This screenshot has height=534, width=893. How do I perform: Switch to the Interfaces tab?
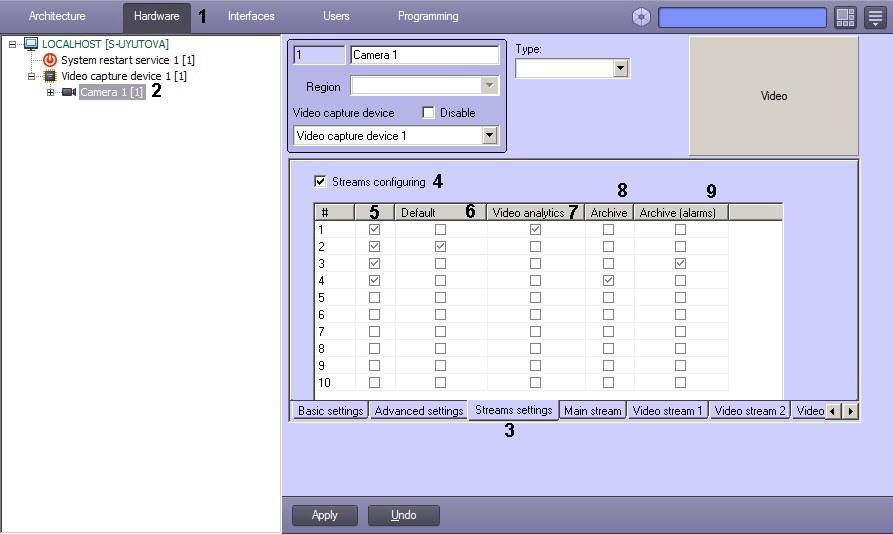(x=251, y=16)
